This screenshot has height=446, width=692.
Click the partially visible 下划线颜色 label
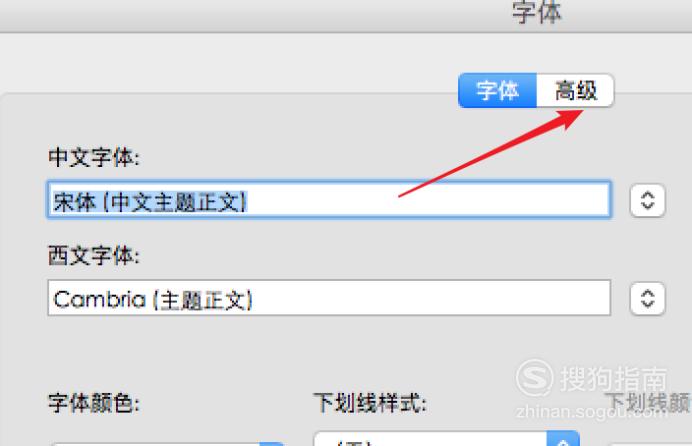click(x=649, y=403)
